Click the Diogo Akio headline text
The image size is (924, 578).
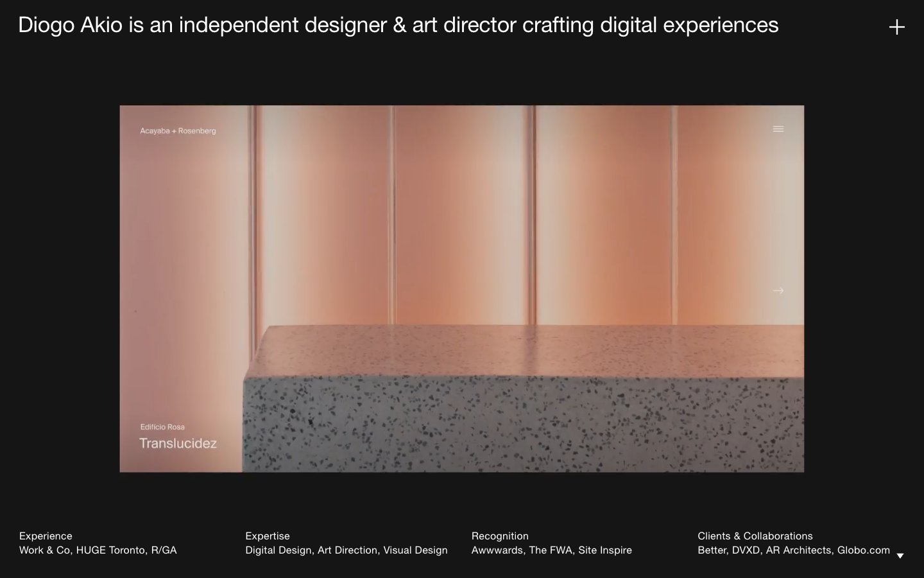click(x=398, y=25)
